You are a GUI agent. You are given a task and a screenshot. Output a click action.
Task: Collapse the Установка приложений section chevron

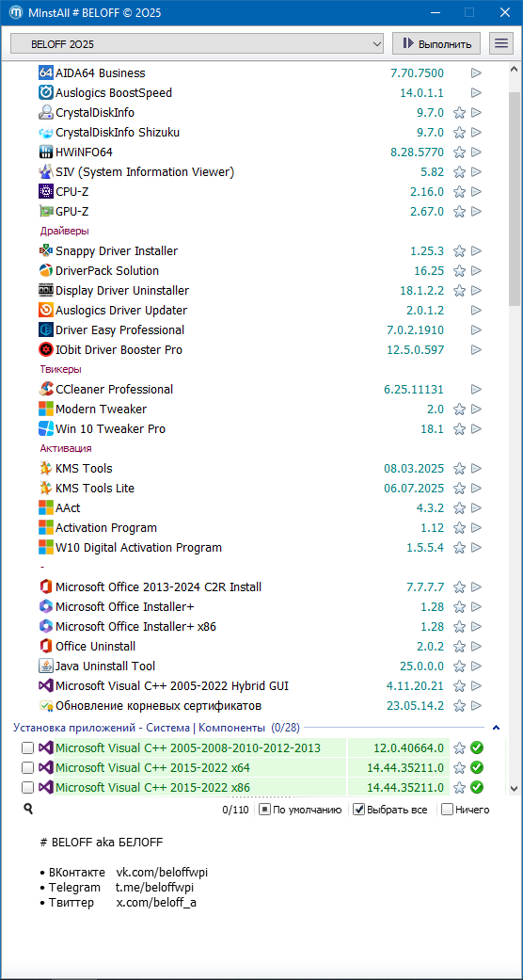pos(496,728)
